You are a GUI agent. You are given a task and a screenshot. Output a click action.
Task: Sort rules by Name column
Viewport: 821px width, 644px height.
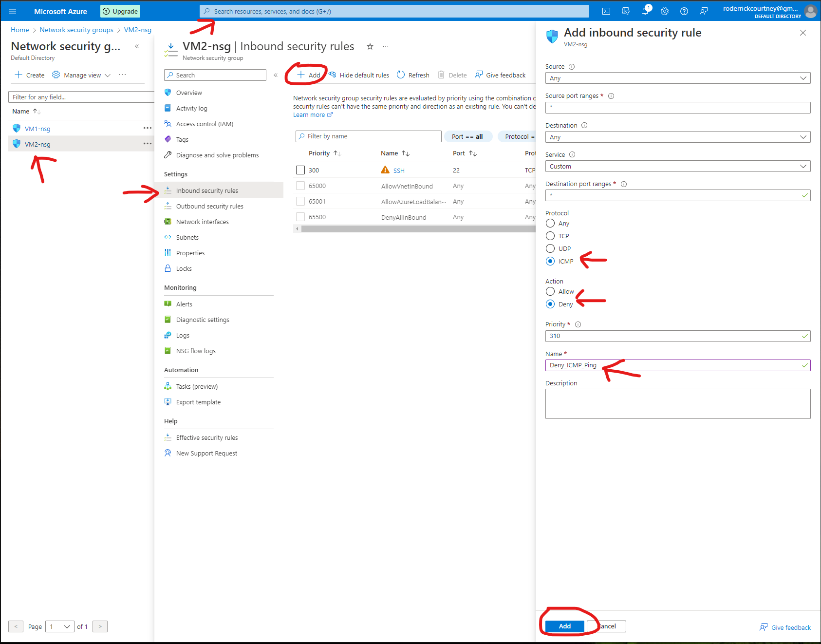coord(395,153)
